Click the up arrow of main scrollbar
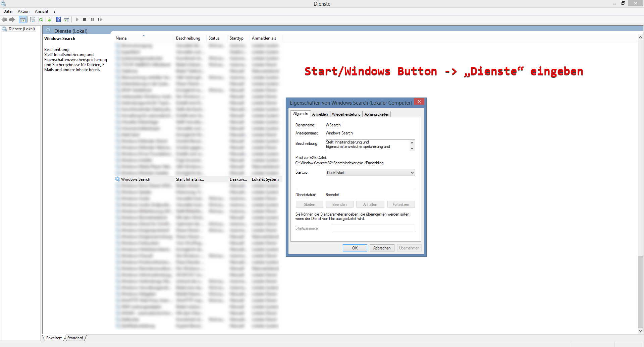 pyautogui.click(x=640, y=37)
